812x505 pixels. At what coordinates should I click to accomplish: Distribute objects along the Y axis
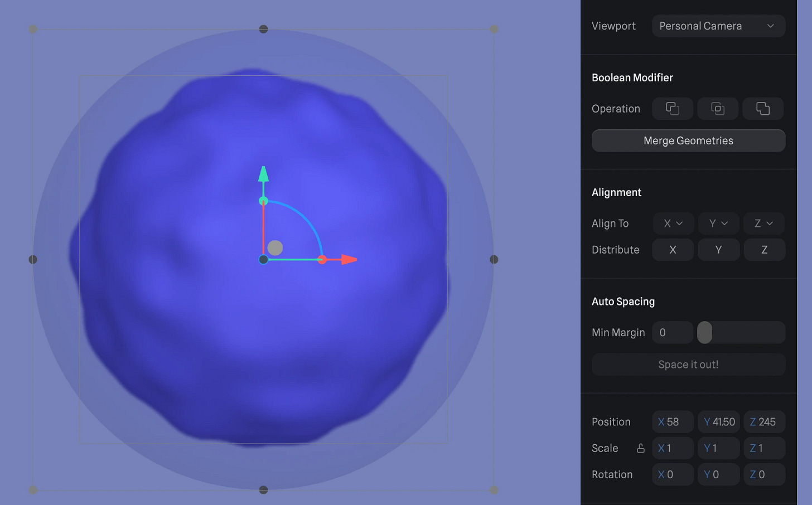point(718,250)
